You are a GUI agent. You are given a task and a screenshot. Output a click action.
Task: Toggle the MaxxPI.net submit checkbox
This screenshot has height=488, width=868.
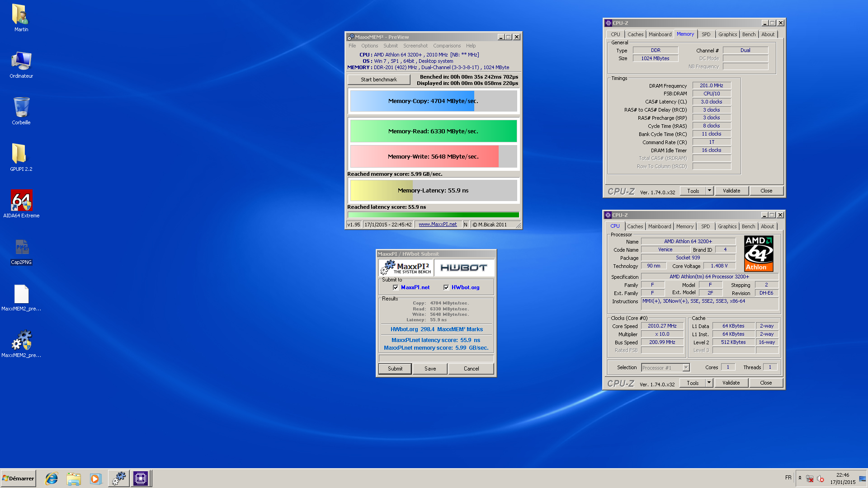(396, 287)
